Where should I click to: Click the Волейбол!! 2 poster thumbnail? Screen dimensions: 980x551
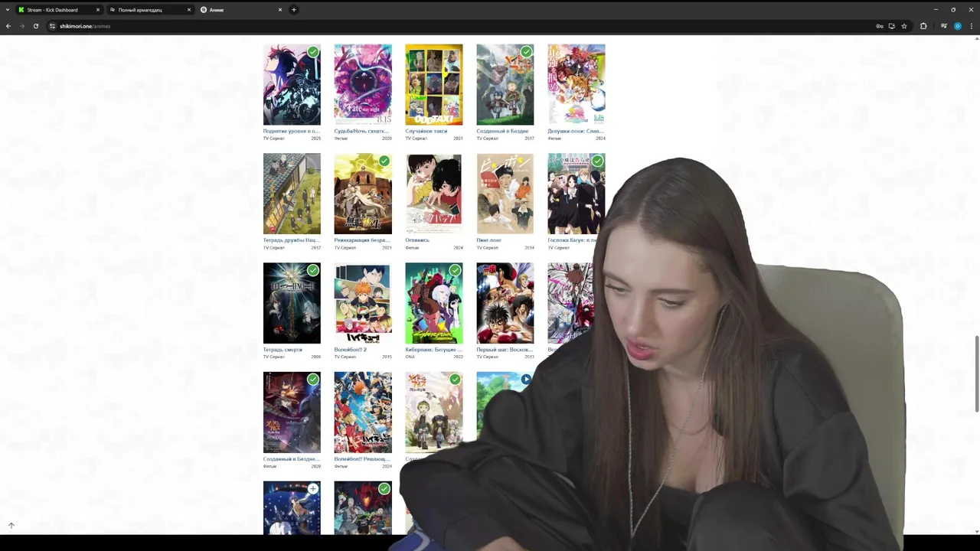(363, 303)
